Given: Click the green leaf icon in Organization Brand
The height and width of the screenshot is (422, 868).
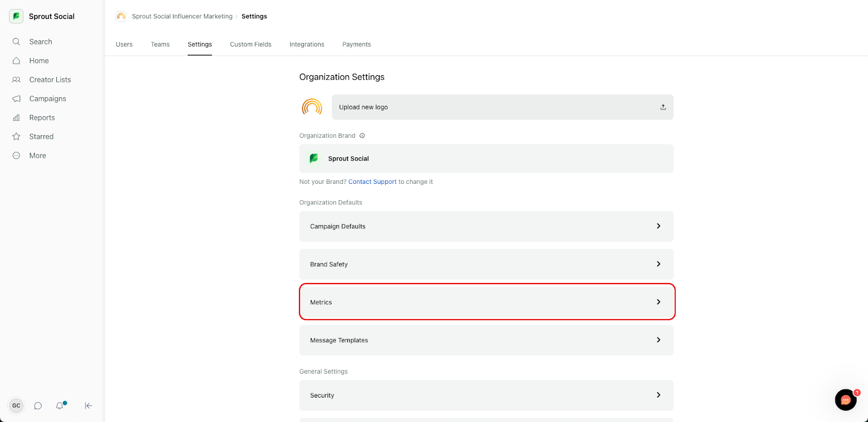Looking at the screenshot, I should [314, 158].
